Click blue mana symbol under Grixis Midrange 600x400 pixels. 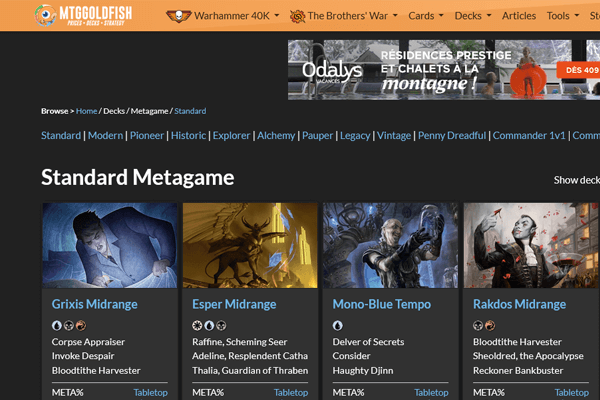coord(57,325)
